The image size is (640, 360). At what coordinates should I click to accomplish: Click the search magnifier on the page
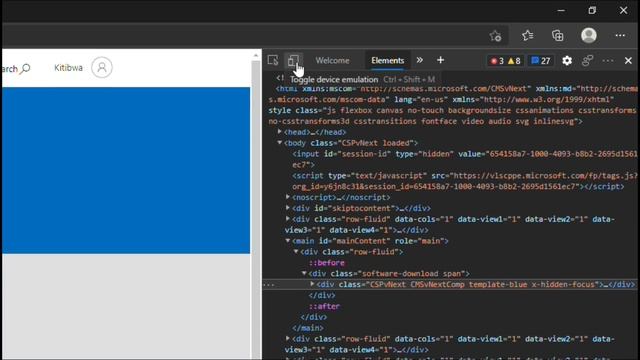(x=25, y=68)
